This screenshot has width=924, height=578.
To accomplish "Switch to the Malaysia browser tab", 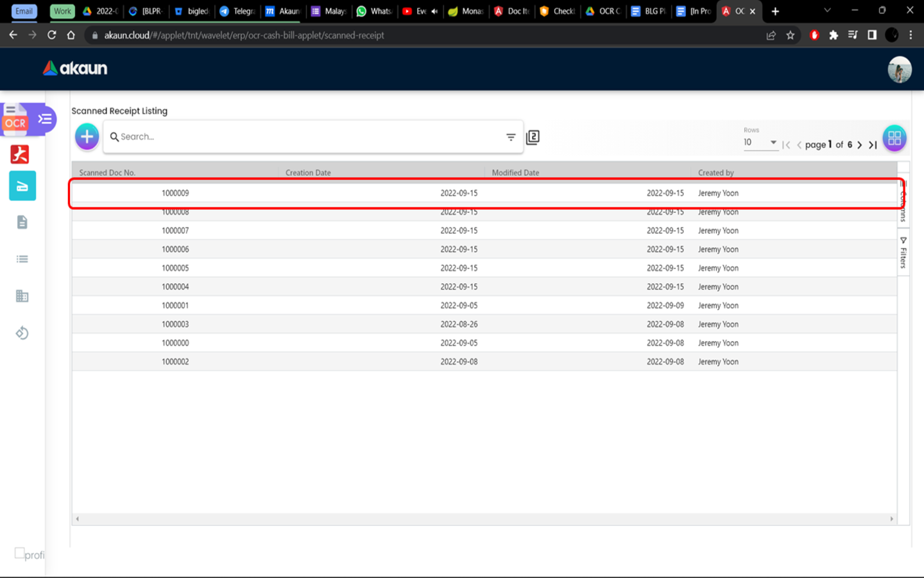I will 329,11.
